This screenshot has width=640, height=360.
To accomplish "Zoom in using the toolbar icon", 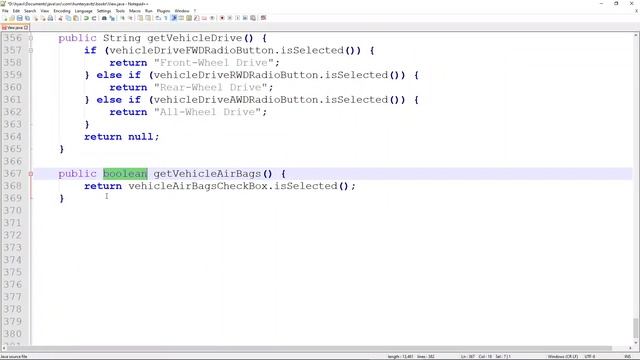I will (122, 18).
